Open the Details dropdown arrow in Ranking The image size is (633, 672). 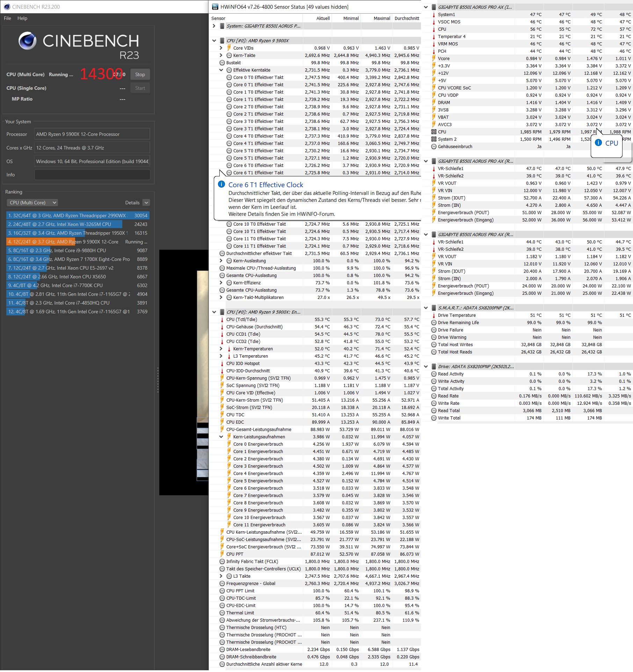pos(146,203)
